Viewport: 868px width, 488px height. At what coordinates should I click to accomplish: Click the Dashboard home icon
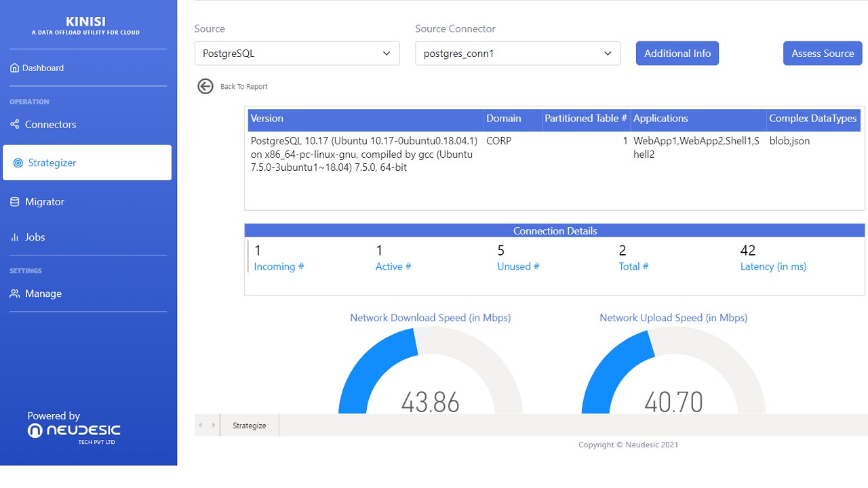[x=15, y=68]
